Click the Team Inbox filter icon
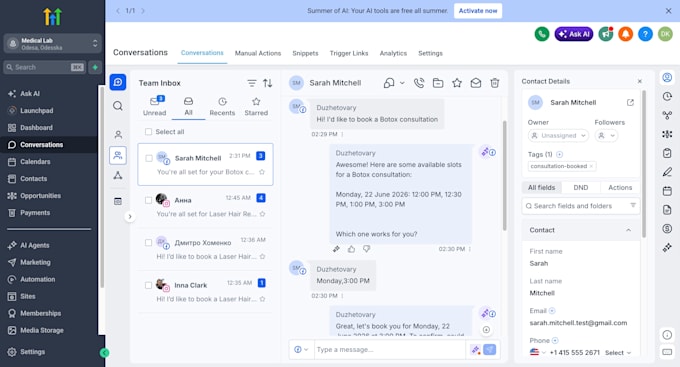680x367 pixels. pos(252,83)
